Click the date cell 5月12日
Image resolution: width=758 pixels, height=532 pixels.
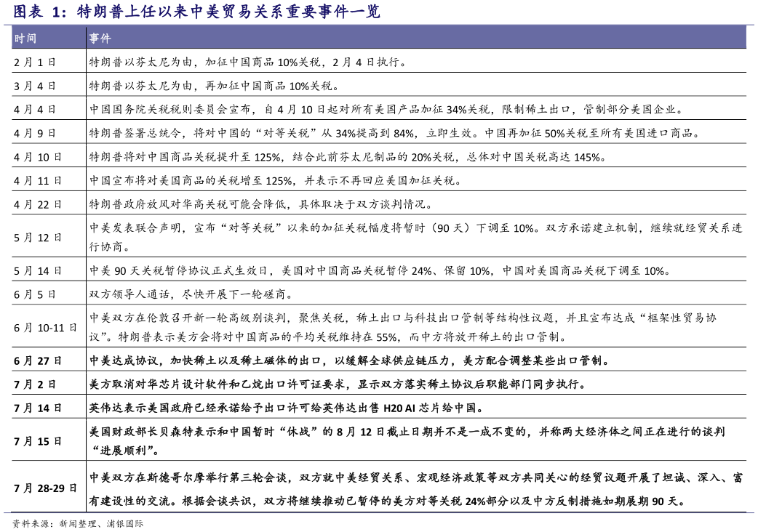coord(38,238)
